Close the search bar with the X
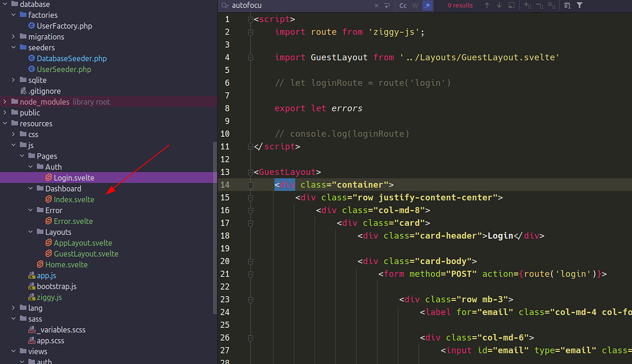This screenshot has height=364, width=632. click(x=376, y=6)
